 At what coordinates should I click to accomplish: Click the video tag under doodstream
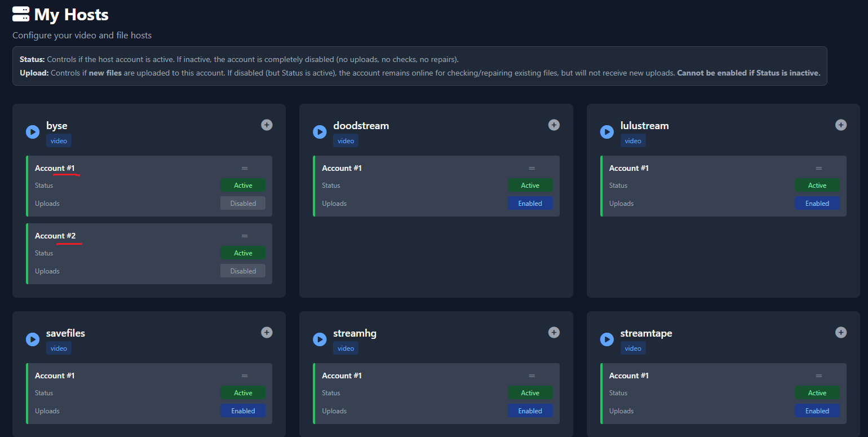pos(346,141)
